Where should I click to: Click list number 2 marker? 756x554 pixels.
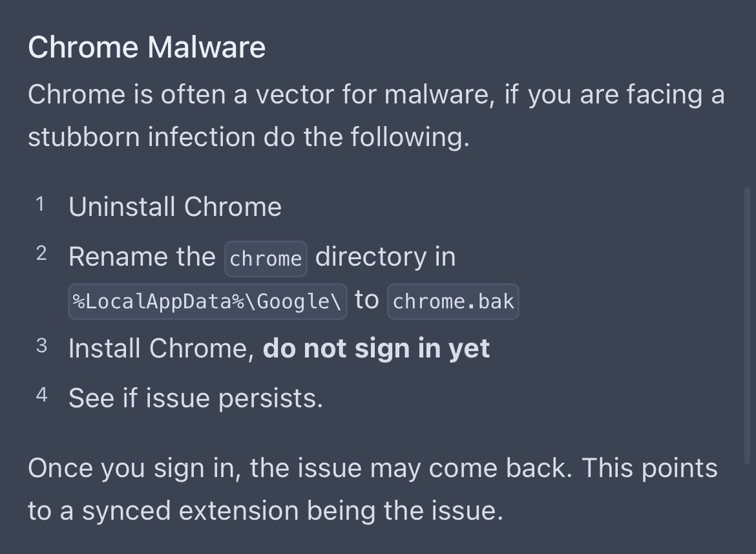(x=41, y=253)
